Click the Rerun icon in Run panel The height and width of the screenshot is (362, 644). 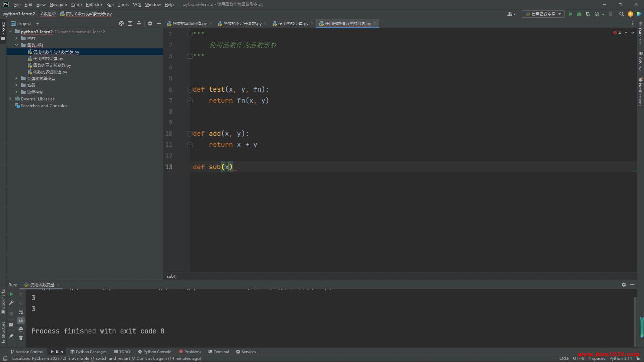point(11,294)
